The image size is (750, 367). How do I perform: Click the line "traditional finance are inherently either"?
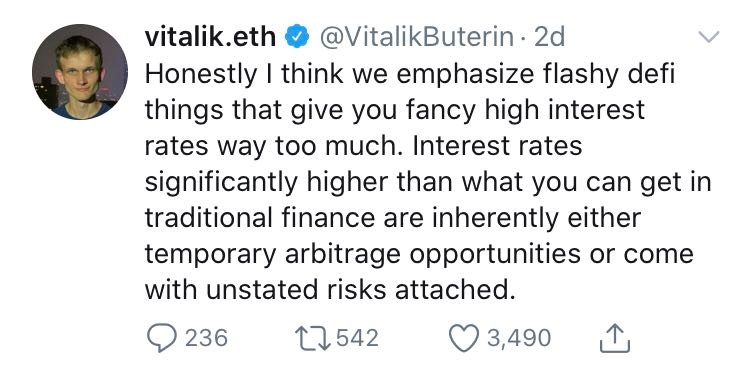click(x=393, y=218)
